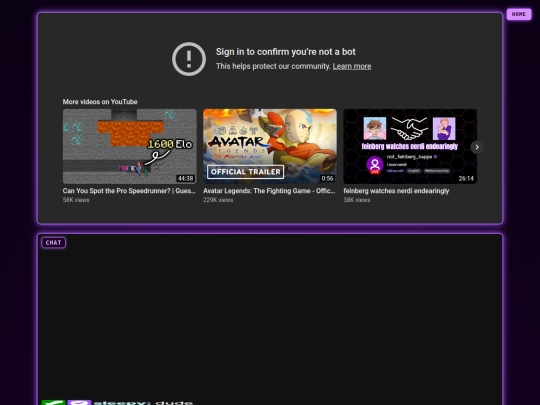Click the 26:14 duration badge
This screenshot has height=405, width=540.
(466, 178)
